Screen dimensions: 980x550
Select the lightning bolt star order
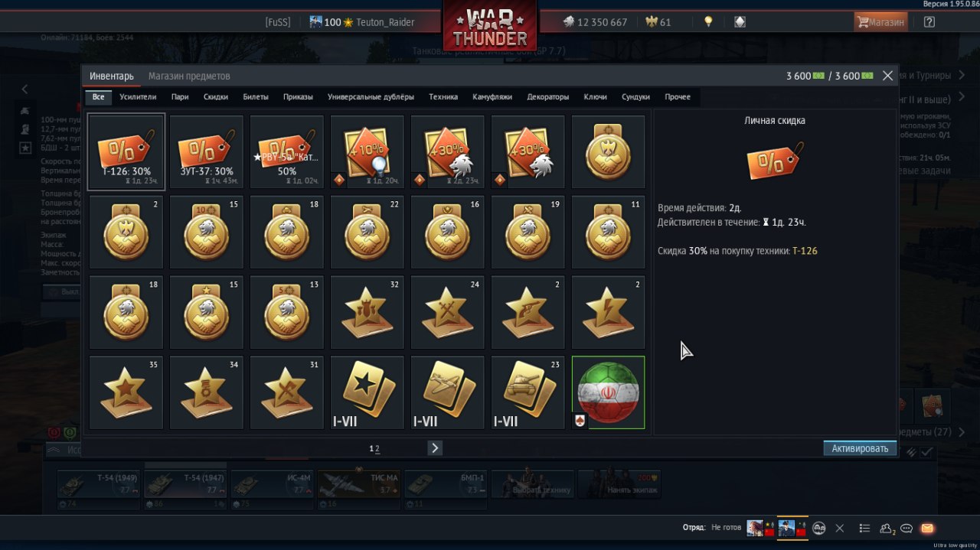(609, 312)
